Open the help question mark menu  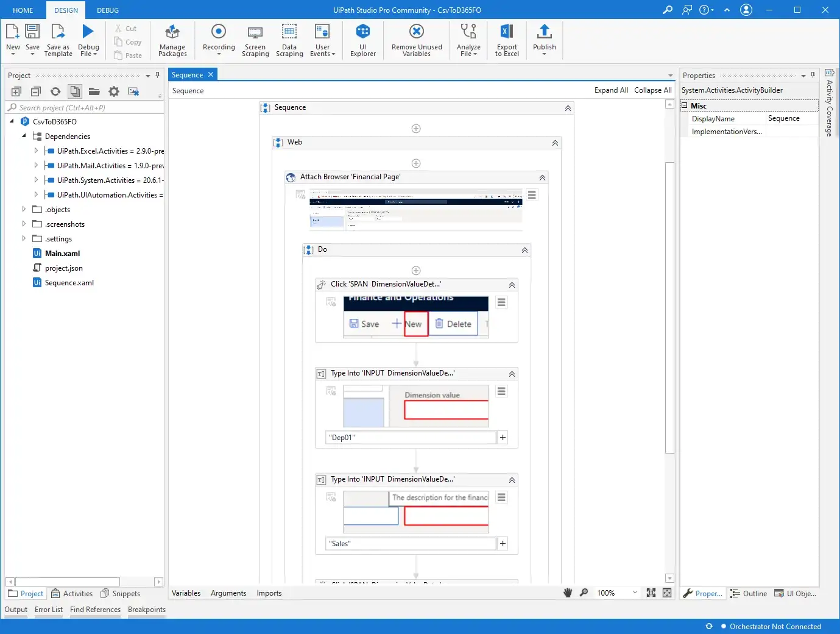click(707, 10)
